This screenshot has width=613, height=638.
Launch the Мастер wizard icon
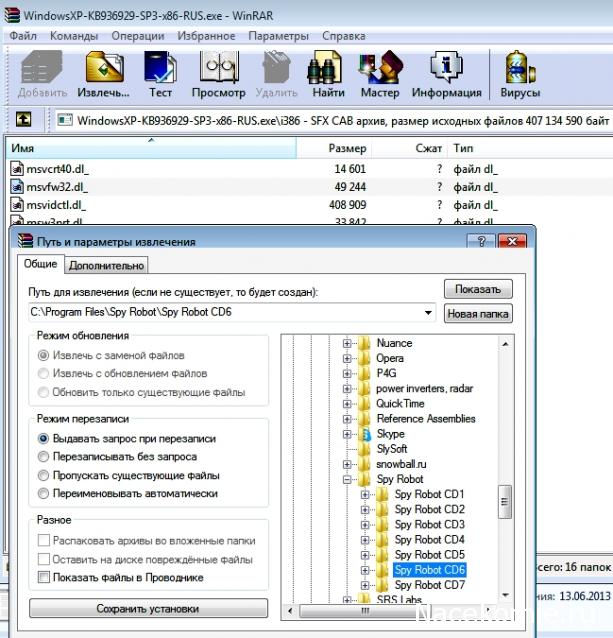(x=380, y=67)
